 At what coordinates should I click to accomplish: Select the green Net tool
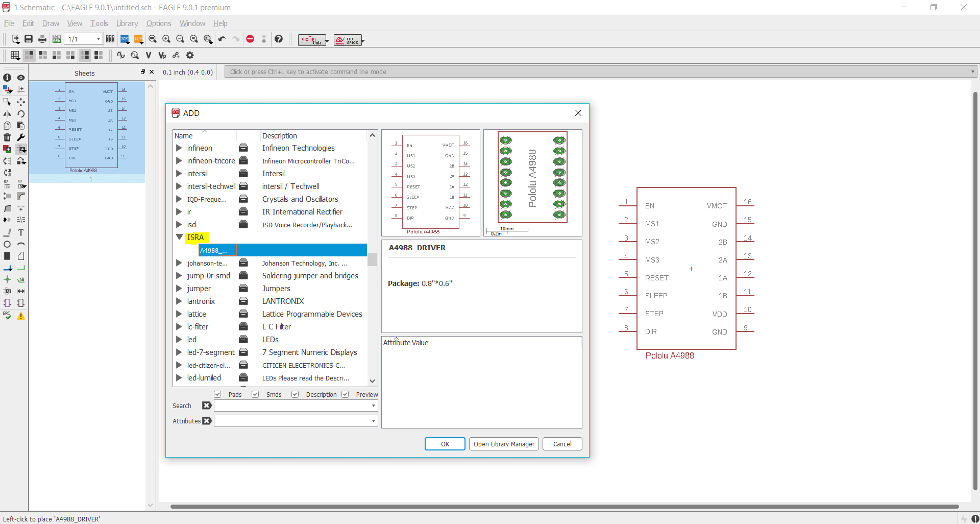(x=21, y=268)
